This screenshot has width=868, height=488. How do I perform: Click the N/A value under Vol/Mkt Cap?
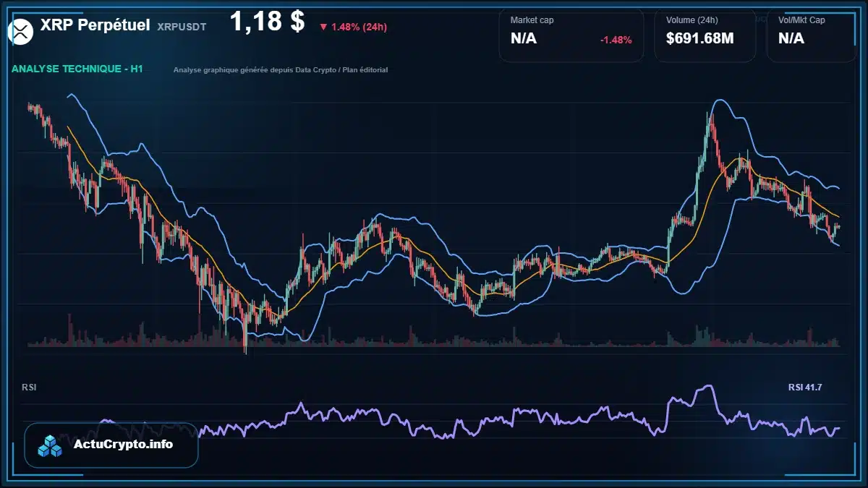click(791, 39)
